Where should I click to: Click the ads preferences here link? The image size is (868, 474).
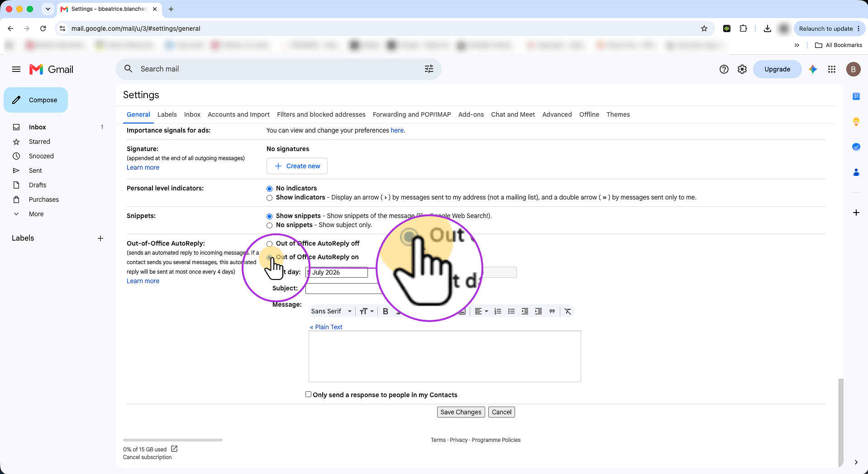397,130
